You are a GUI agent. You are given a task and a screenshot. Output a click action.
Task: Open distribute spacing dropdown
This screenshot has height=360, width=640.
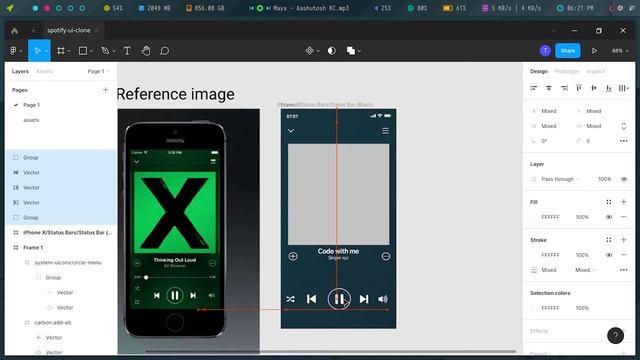point(624,88)
